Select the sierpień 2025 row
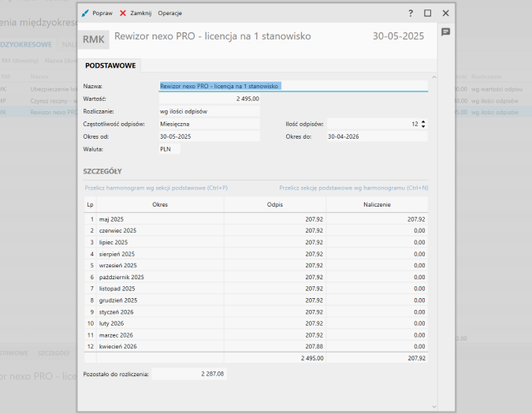Viewport: 532px width, 414px height. click(x=256, y=254)
